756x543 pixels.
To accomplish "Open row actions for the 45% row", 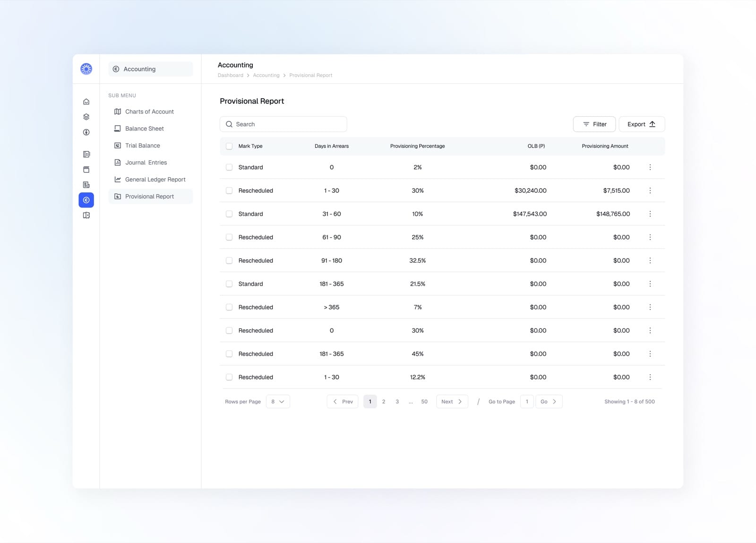I will [x=650, y=354].
